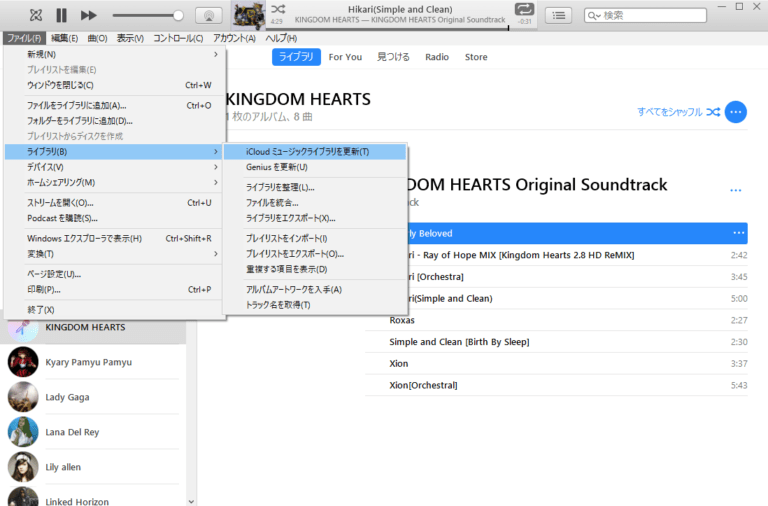768x506 pixels.
Task: Select KINGDOM HEARTS in artist sidebar
Action: (x=93, y=327)
